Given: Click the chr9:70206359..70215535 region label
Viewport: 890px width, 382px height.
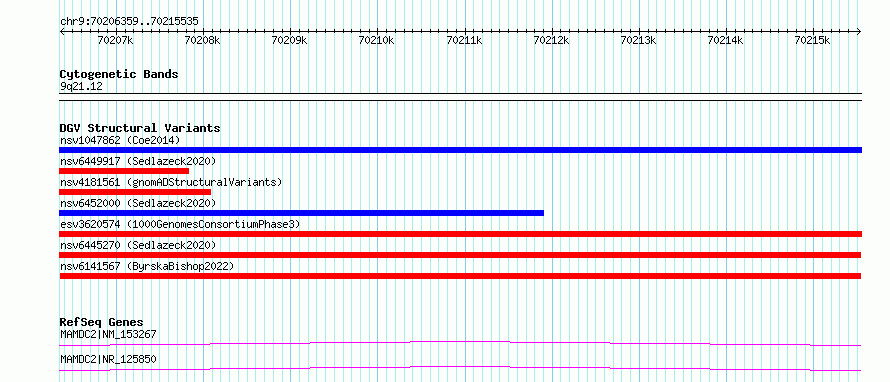Looking at the screenshot, I should tap(129, 21).
